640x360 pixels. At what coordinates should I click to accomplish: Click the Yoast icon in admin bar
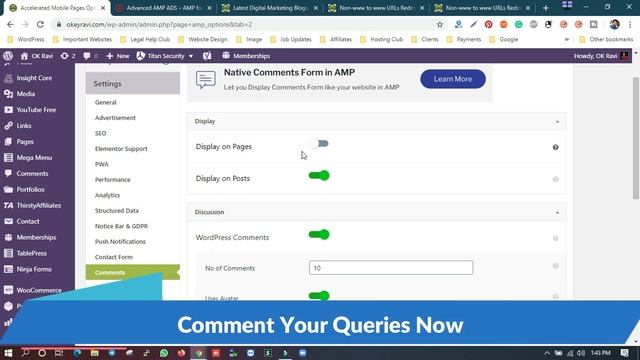[207, 56]
